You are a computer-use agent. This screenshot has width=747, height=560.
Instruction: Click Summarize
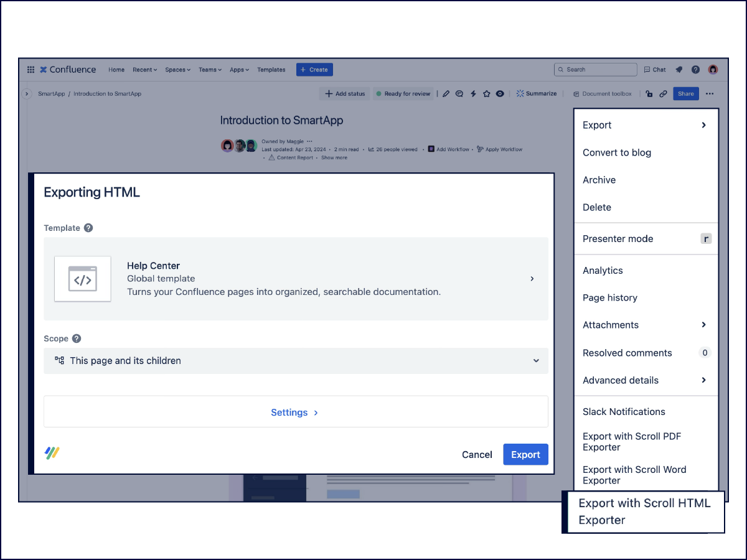tap(537, 94)
